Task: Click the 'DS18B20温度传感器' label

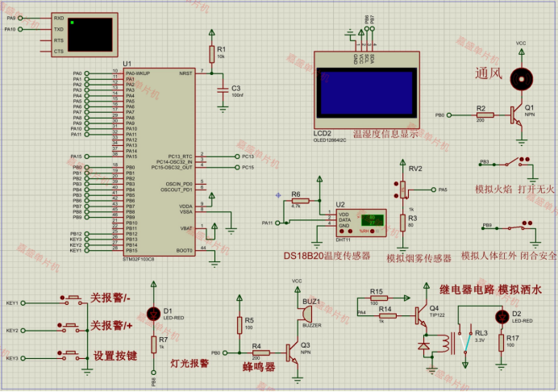Action: point(327,256)
